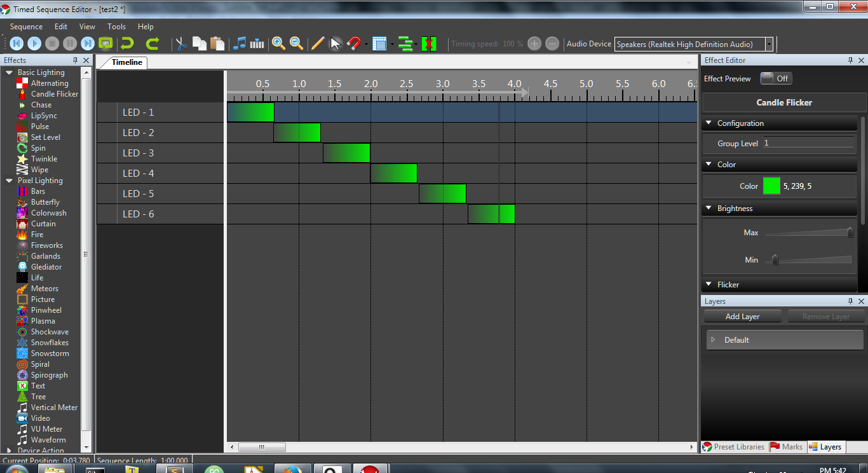Select the pencil draw mode tool

317,44
